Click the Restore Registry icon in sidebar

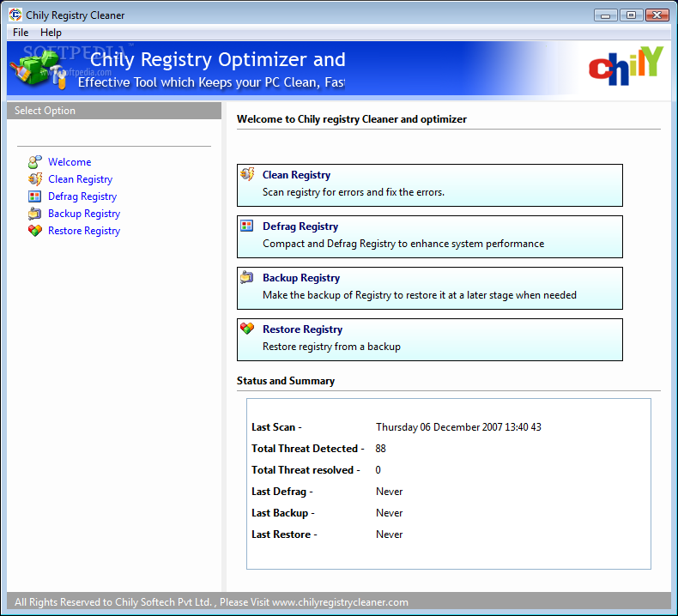(35, 231)
